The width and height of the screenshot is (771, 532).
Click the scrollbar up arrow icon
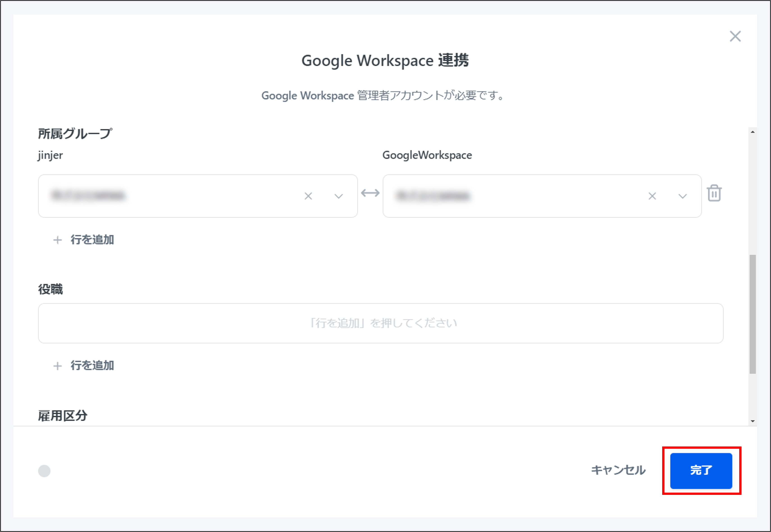(x=753, y=132)
